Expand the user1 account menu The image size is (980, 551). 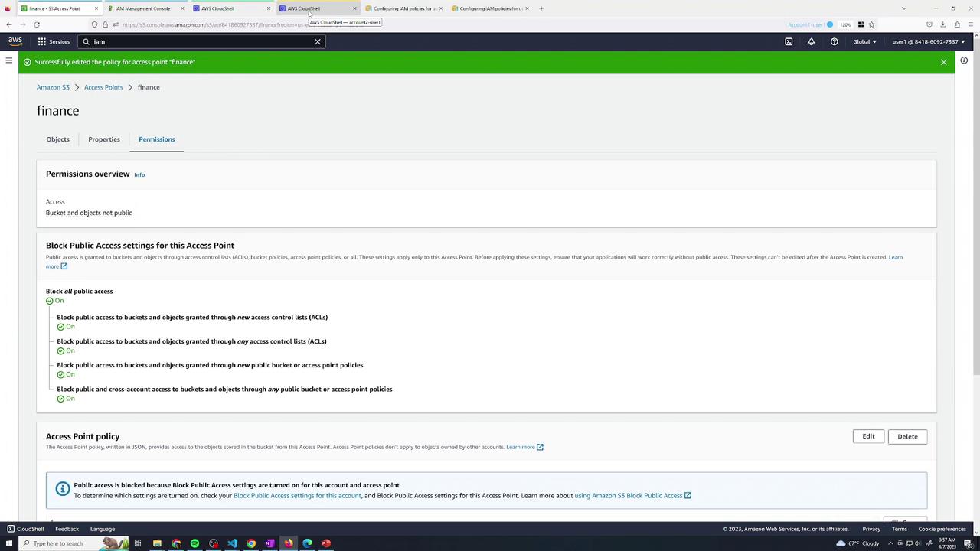[929, 41]
